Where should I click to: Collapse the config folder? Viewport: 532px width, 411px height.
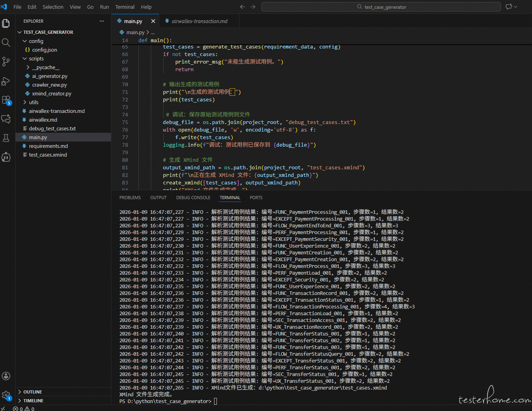(36, 41)
